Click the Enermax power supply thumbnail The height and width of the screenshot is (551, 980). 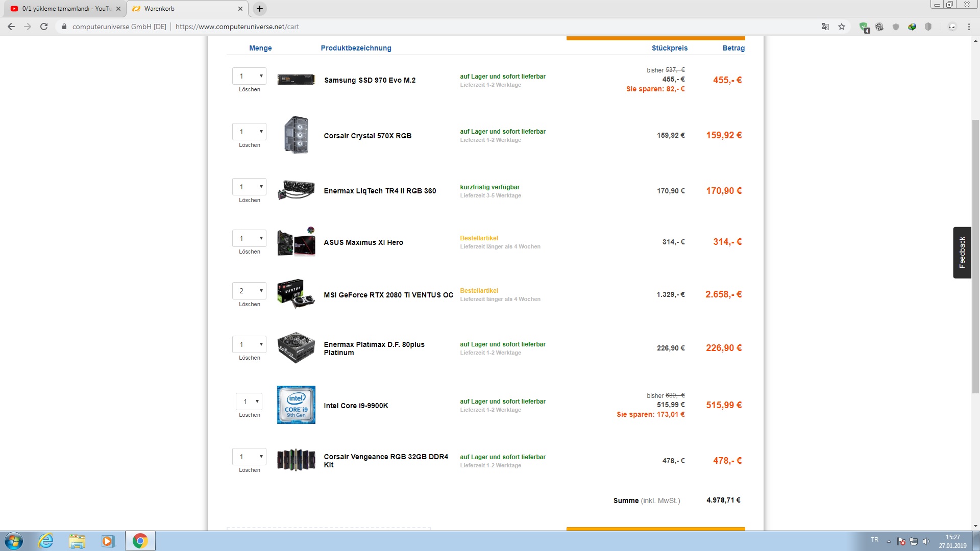click(x=296, y=347)
